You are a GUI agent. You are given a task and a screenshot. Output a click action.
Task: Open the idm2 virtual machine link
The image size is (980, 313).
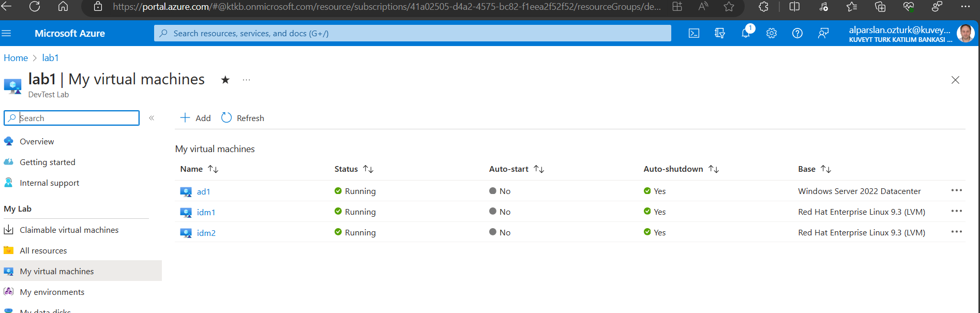206,233
